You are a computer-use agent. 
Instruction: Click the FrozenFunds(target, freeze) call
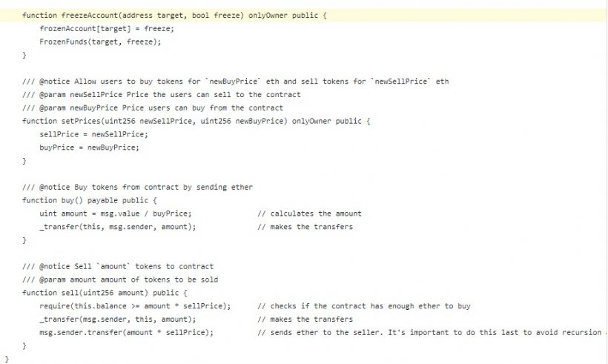pos(100,42)
